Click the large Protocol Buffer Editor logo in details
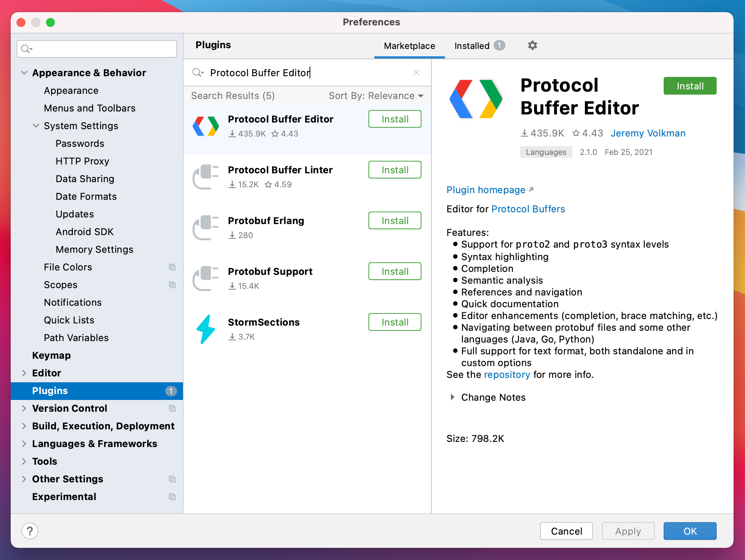Image resolution: width=745 pixels, height=560 pixels. [476, 99]
